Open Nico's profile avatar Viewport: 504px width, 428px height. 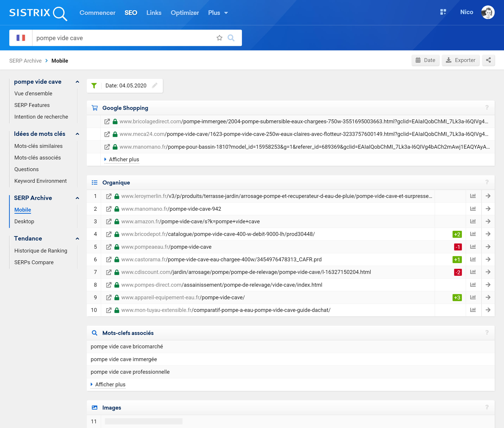pos(488,12)
